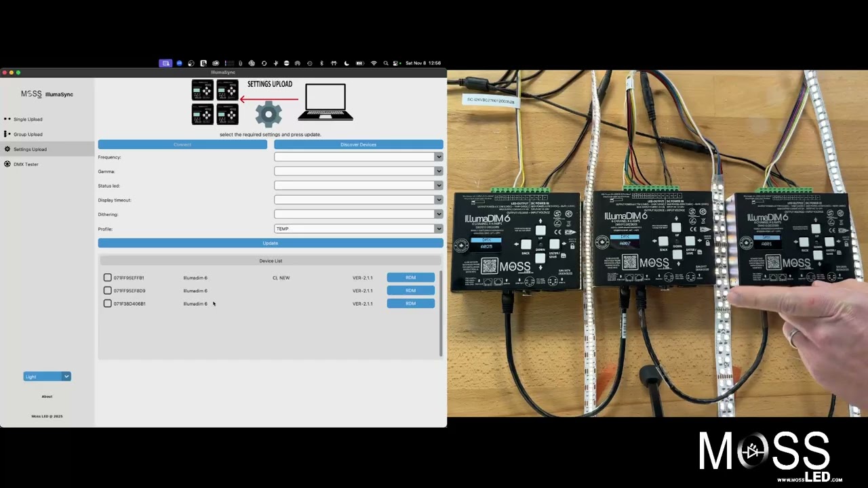Click the Device List header
Screen dimensions: 868x488
[271, 261]
